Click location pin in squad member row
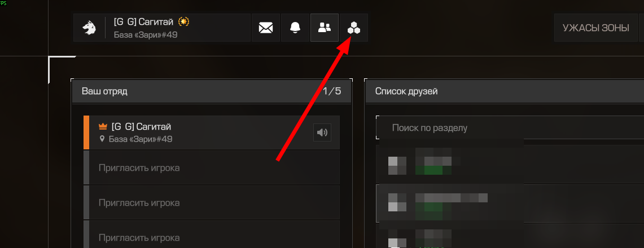Viewport: 644px width, 248px height. [102, 139]
